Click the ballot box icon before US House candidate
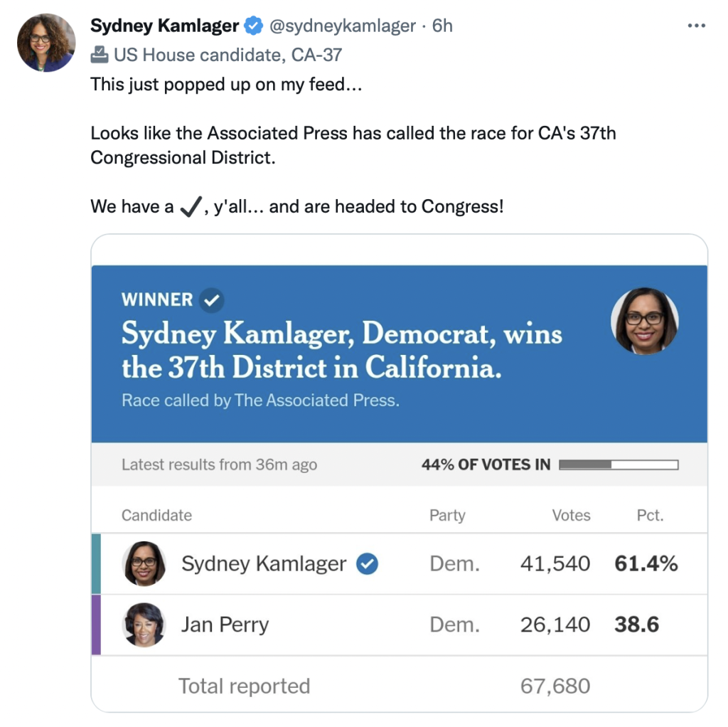The height and width of the screenshot is (727, 728). 100,55
